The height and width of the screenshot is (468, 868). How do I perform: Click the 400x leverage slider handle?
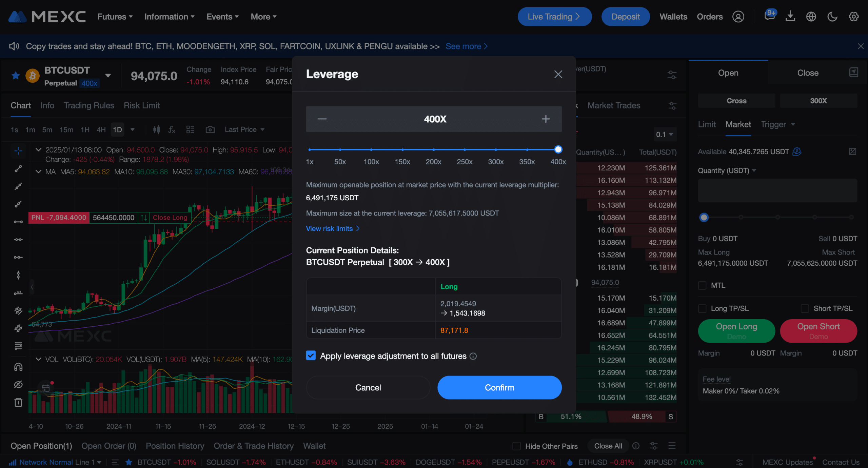click(558, 149)
